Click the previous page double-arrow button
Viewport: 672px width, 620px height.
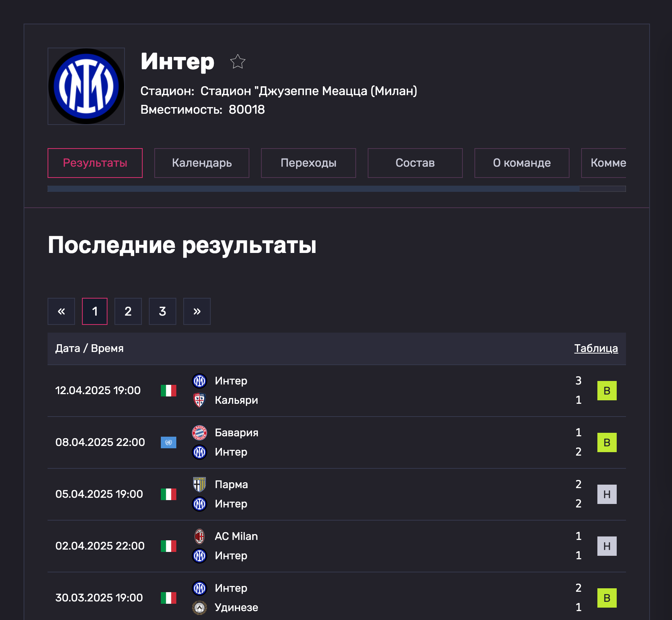61,311
